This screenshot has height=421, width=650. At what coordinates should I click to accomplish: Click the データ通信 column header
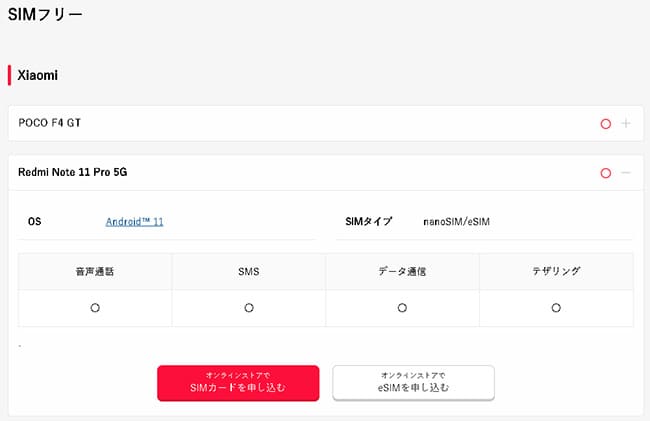[x=402, y=271]
